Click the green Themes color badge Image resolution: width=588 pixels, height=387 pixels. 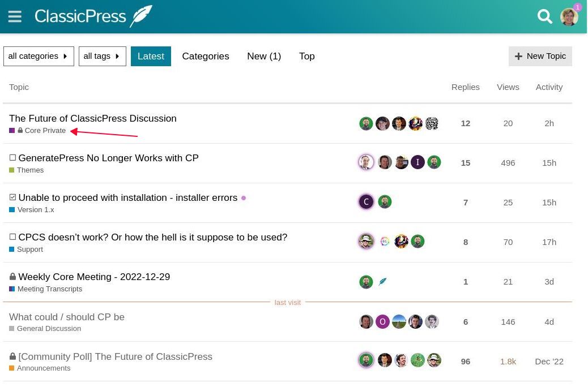12,170
